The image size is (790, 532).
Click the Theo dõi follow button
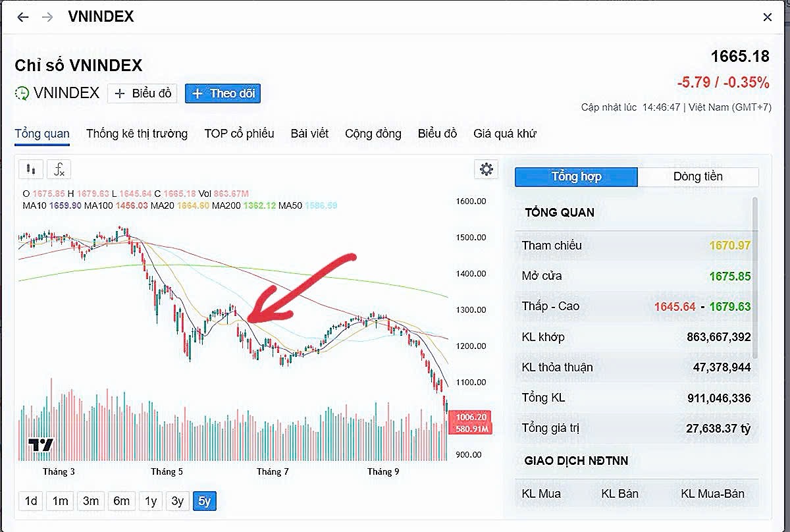point(223,93)
